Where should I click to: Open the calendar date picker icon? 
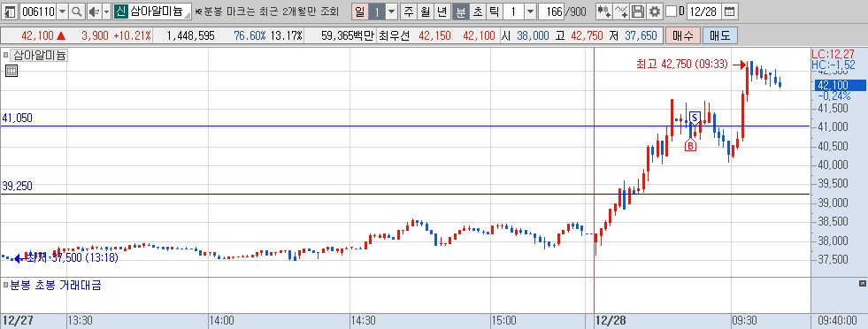pos(730,11)
